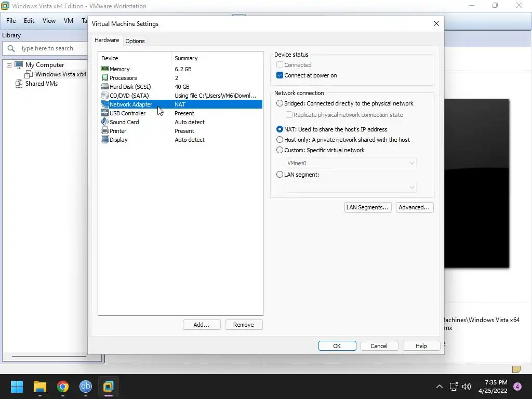
Task: Open the File menu
Action: [11, 21]
